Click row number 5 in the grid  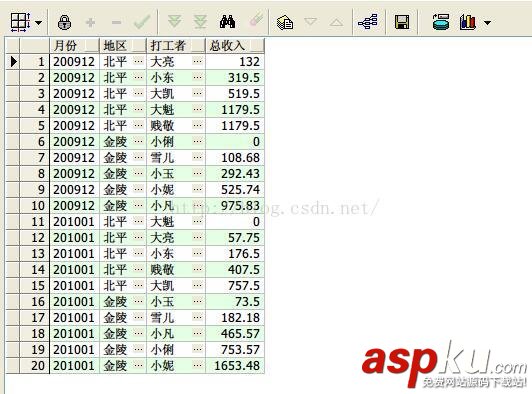35,125
